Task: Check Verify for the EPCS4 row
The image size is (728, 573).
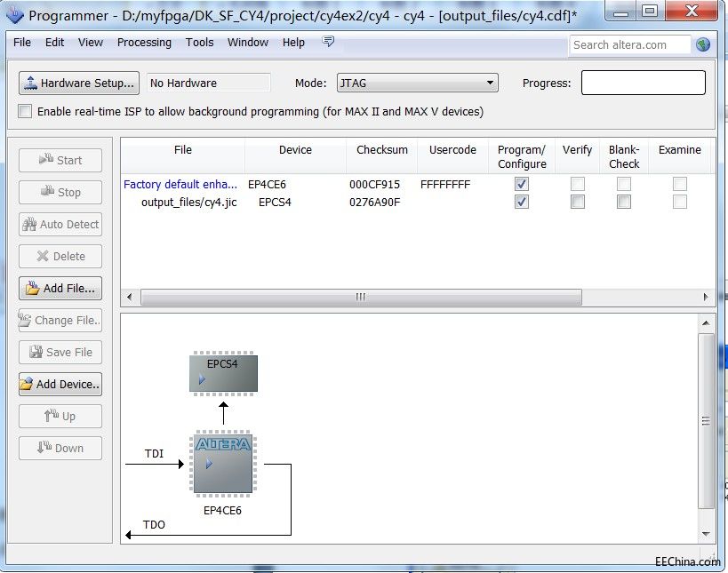Action: [x=578, y=202]
